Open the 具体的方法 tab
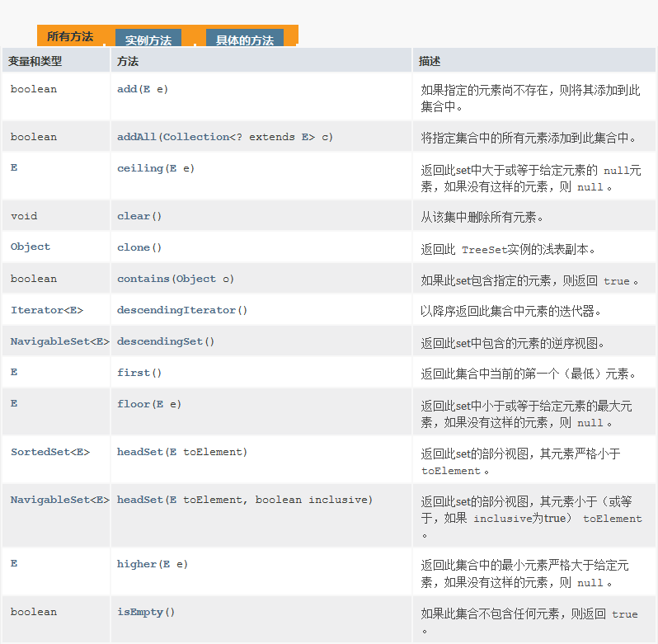 (x=245, y=40)
